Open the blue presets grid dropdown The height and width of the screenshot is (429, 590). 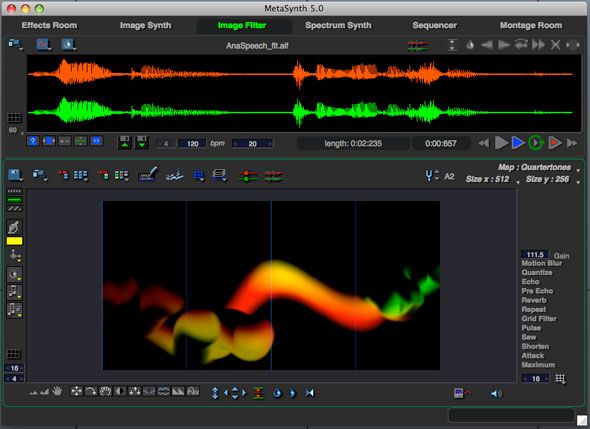click(x=81, y=175)
